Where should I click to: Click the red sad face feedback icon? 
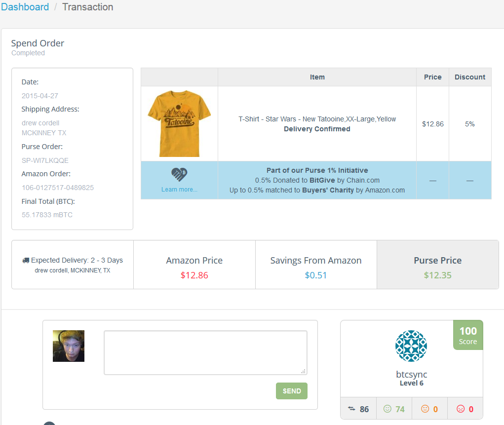[x=461, y=409]
